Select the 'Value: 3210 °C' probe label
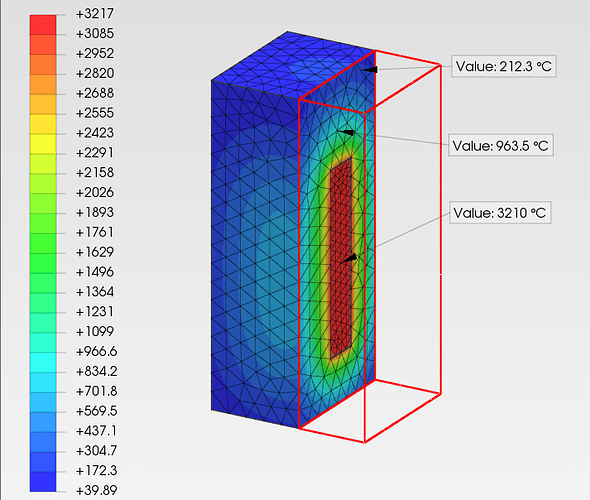Image resolution: width=590 pixels, height=500 pixels. pyautogui.click(x=500, y=213)
